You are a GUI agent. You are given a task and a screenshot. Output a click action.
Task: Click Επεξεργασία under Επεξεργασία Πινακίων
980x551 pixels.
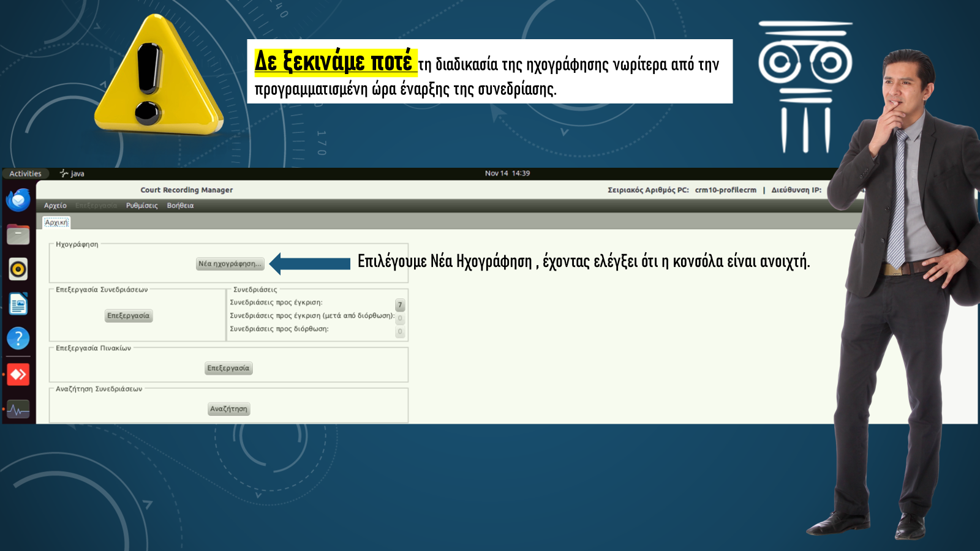click(228, 368)
